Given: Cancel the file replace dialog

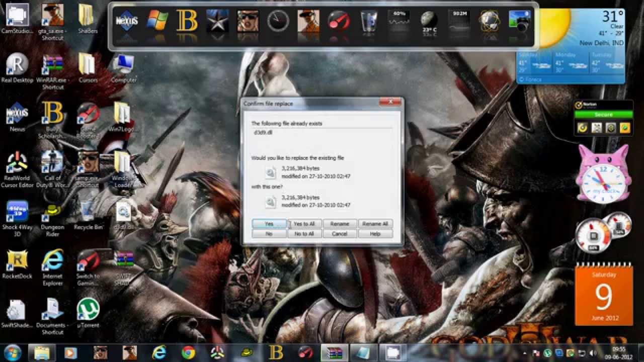Looking at the screenshot, I should point(340,234).
